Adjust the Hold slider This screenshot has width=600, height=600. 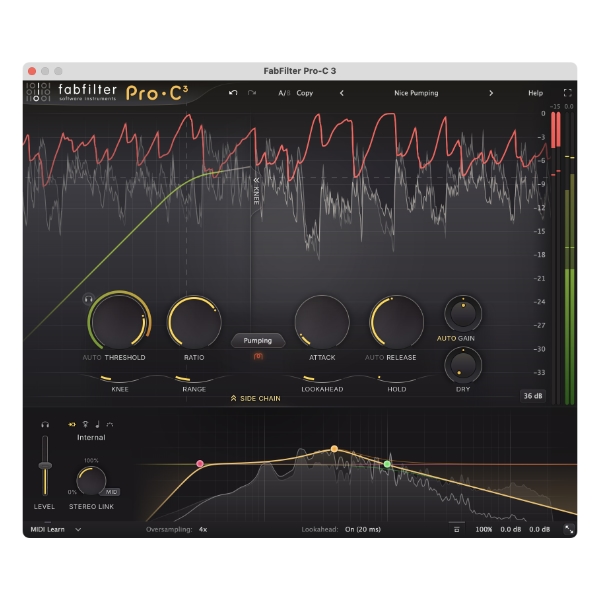pyautogui.click(x=396, y=379)
